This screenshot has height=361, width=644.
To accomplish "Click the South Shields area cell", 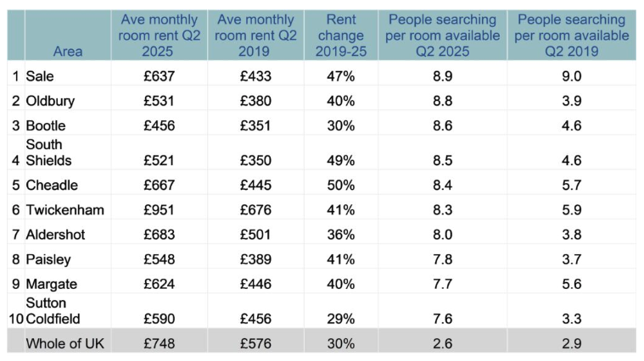I will (48, 153).
